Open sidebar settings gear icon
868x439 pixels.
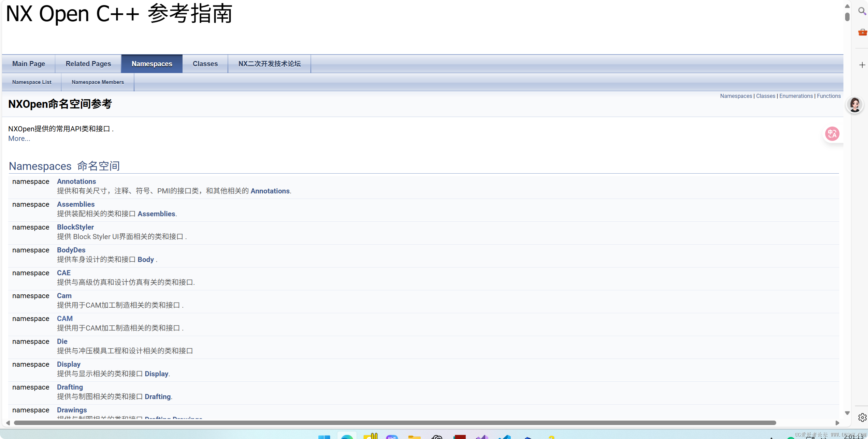pos(862,417)
